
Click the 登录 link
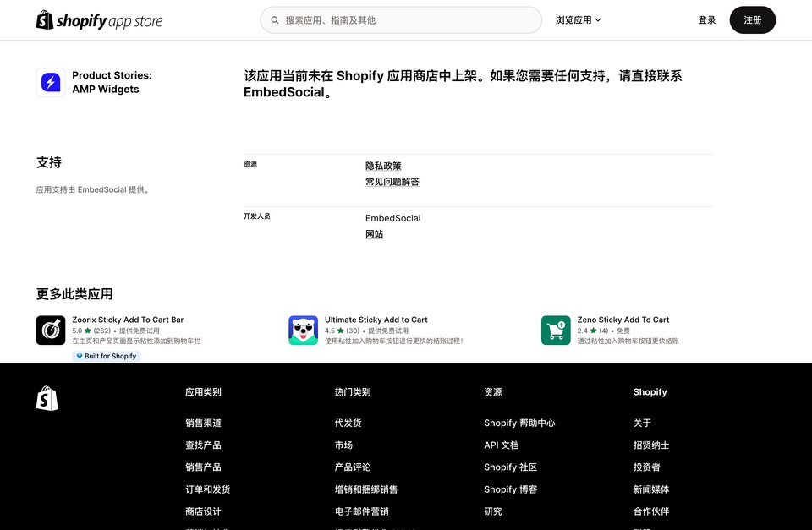click(707, 20)
